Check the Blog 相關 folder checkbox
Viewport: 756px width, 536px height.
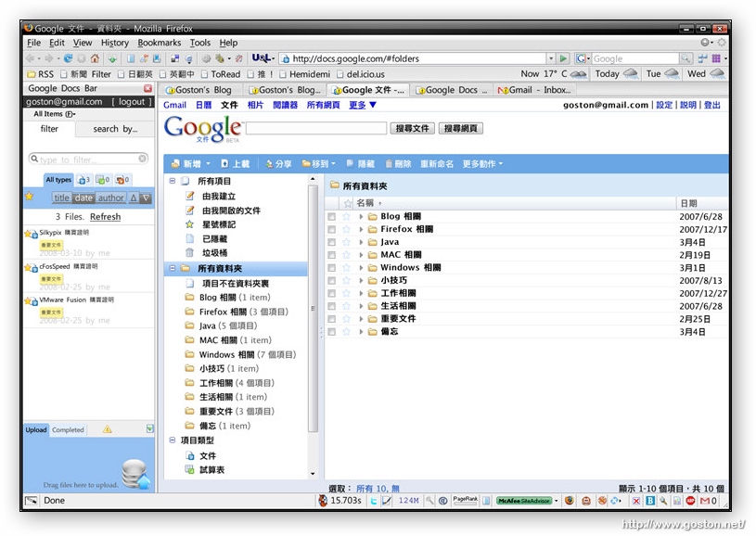coord(332,217)
